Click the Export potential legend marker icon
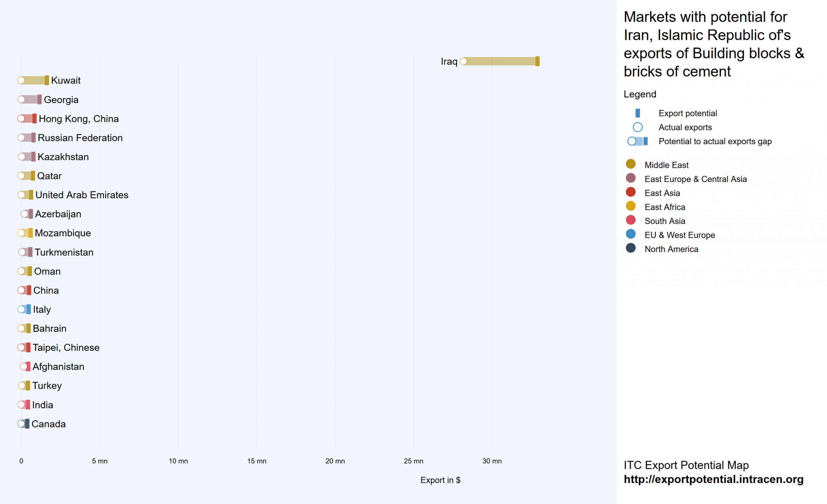 click(x=637, y=113)
